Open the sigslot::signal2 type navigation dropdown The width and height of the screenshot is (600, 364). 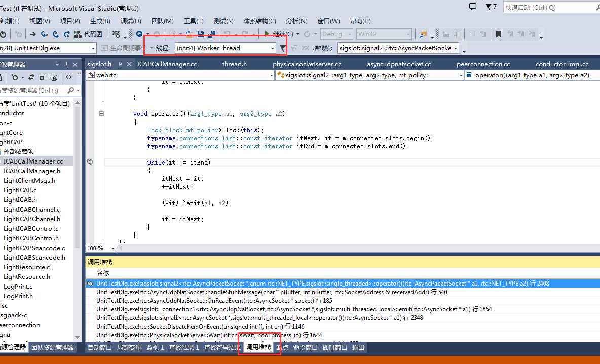[x=369, y=75]
